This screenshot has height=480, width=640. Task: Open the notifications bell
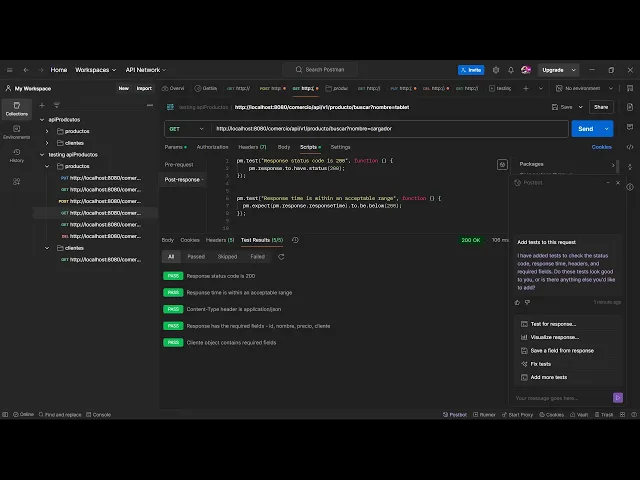pos(511,70)
